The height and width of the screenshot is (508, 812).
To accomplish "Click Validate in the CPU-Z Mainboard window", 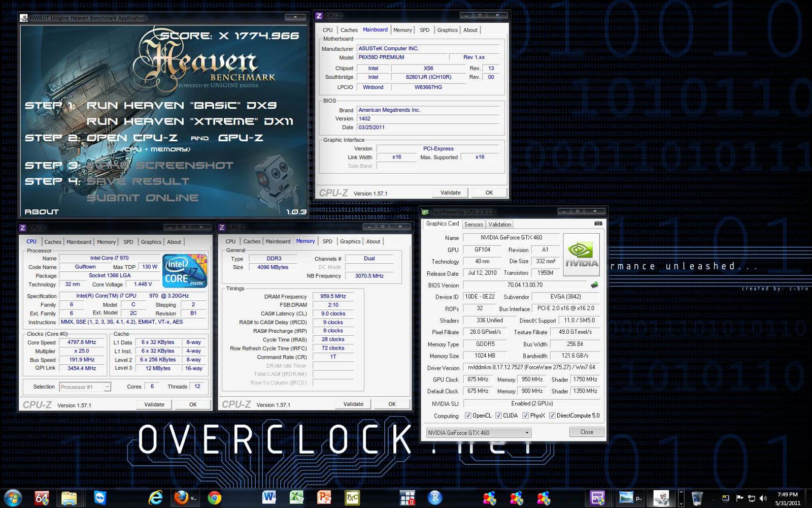I will (x=451, y=193).
